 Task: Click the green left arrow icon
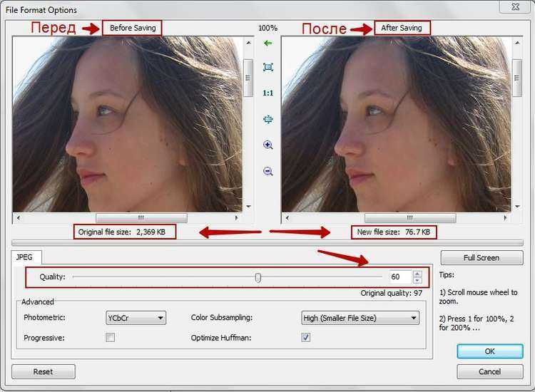pyautogui.click(x=267, y=43)
